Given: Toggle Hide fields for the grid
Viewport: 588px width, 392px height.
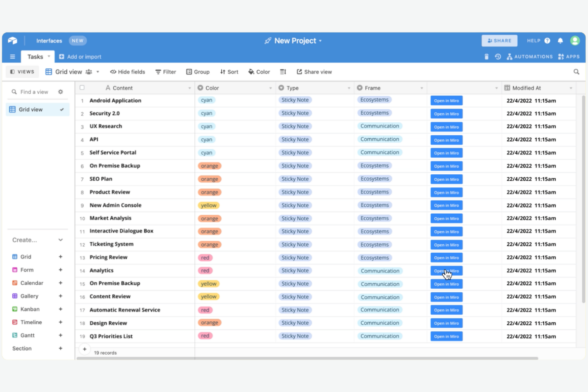Looking at the screenshot, I should click(127, 71).
